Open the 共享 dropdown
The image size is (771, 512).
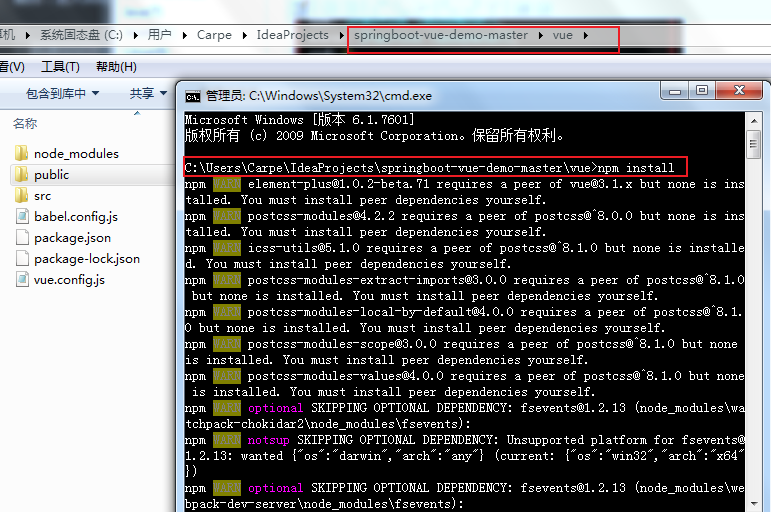148,93
